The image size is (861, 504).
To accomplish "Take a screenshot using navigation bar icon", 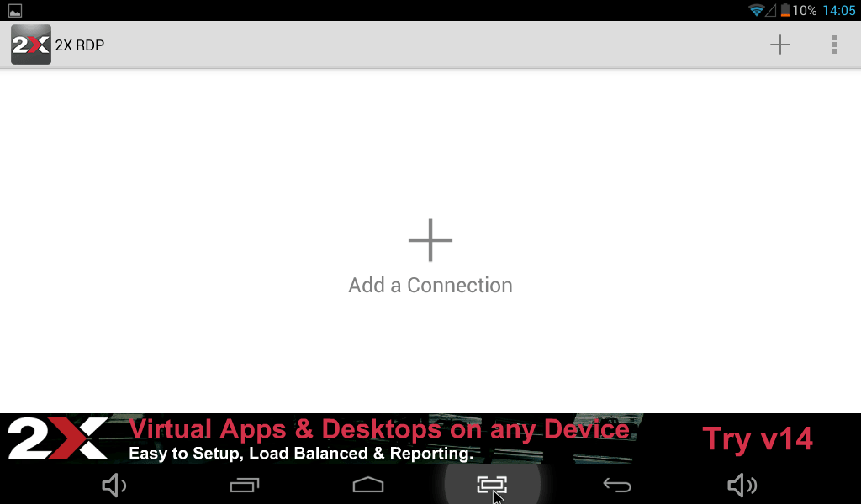I will tap(492, 485).
